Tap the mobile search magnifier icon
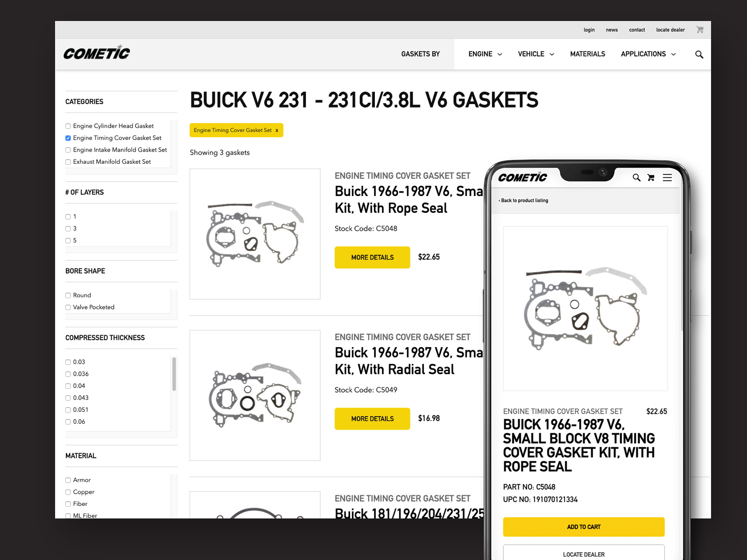The height and width of the screenshot is (560, 747). (x=636, y=177)
